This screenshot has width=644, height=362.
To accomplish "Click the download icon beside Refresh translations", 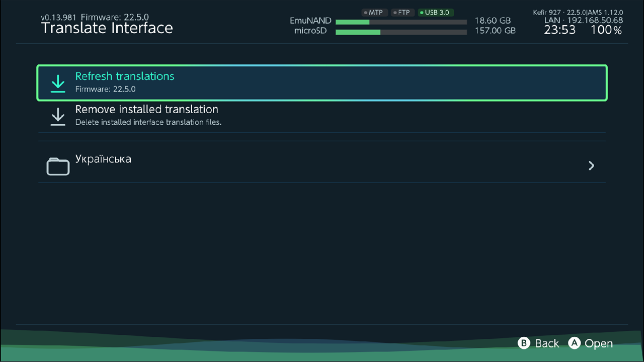I will pyautogui.click(x=58, y=83).
